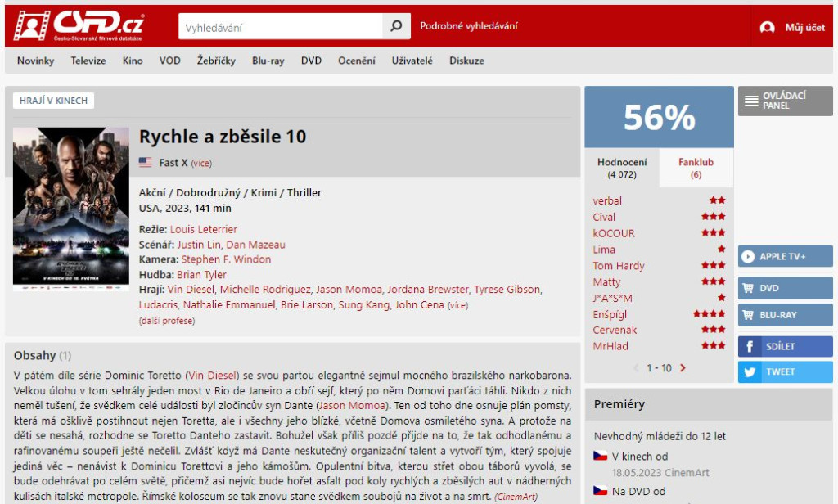
Task: Open actor John Cena link
Action: [x=419, y=304]
